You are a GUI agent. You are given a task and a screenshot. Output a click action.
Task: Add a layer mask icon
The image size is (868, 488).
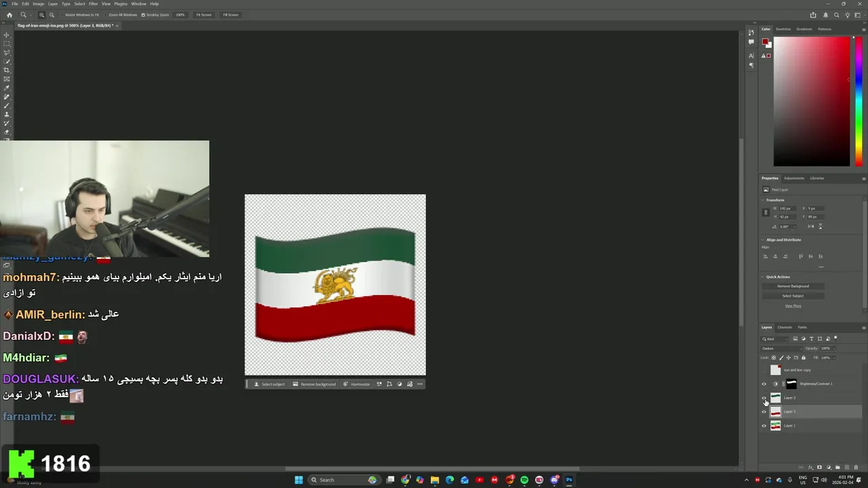[x=819, y=467]
